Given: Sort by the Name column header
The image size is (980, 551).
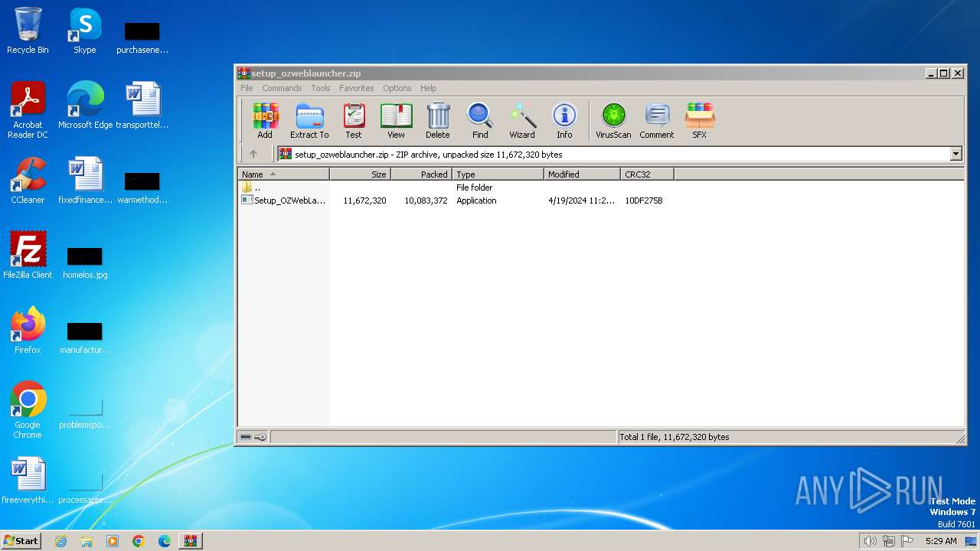Looking at the screenshot, I should tap(283, 174).
